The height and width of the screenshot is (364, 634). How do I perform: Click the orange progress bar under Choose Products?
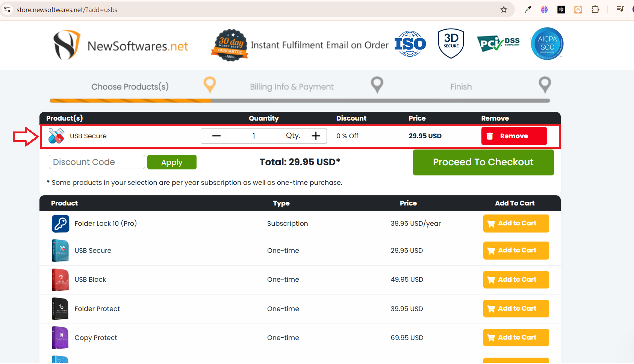click(x=130, y=101)
